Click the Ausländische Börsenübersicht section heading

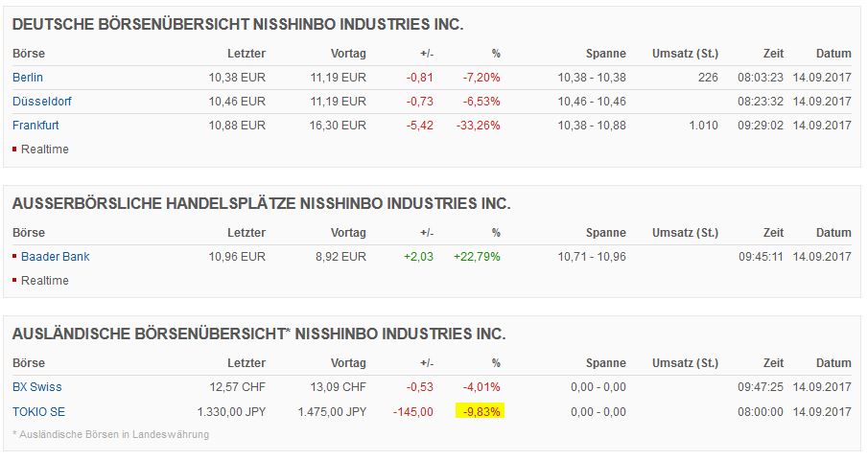[x=258, y=334]
